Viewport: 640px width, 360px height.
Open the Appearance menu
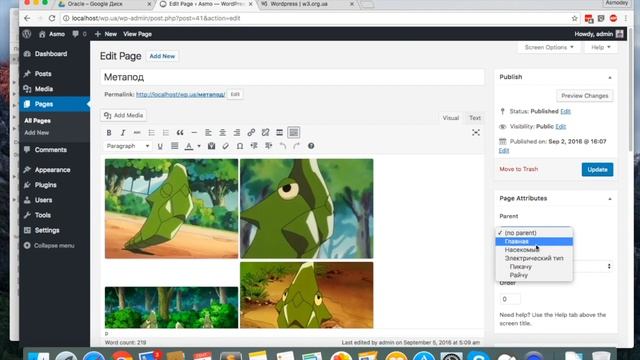pyautogui.click(x=54, y=170)
